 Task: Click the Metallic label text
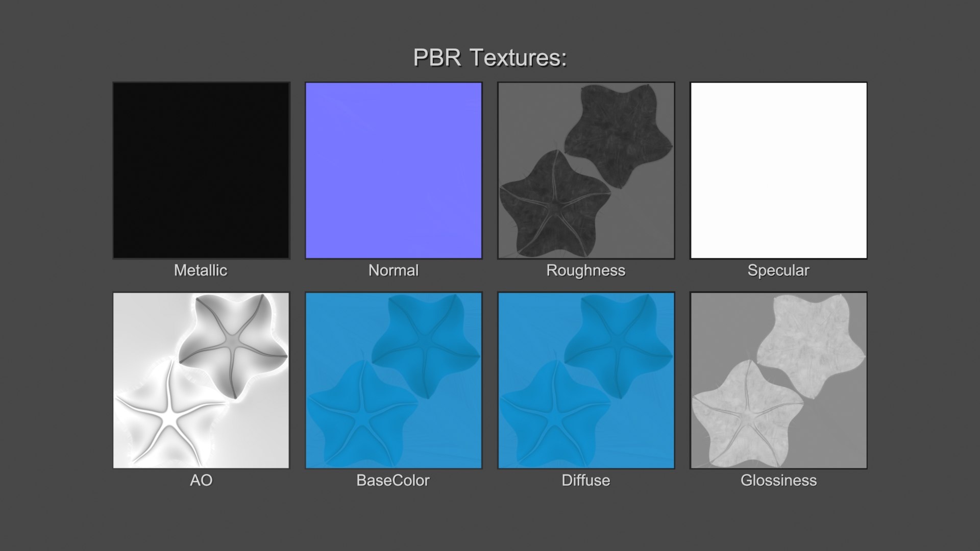[x=201, y=270]
